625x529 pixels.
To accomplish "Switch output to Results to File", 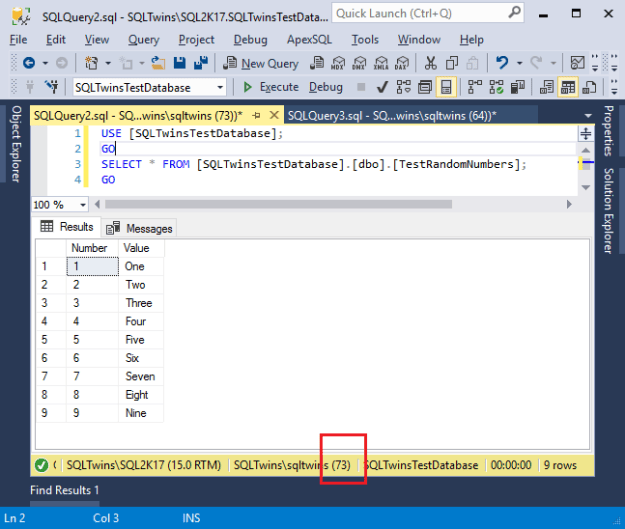I will click(x=589, y=87).
